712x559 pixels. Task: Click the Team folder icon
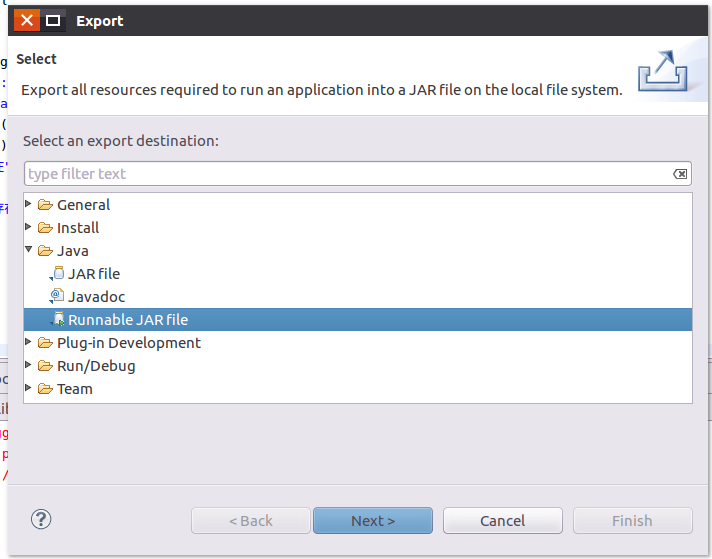(45, 389)
